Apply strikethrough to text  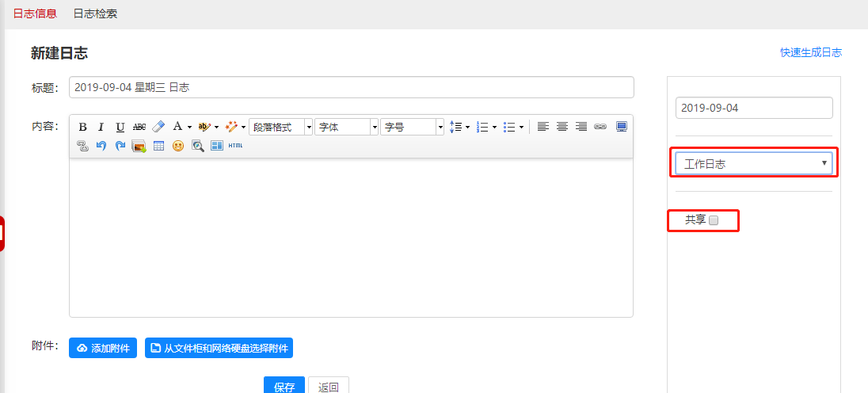coord(139,127)
